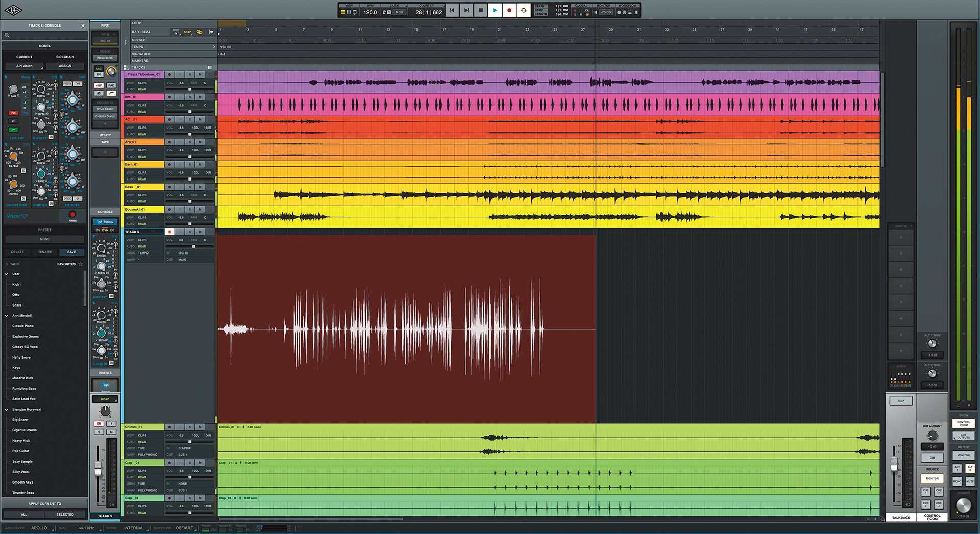Click the Talk talkback button
The height and width of the screenshot is (534, 980).
901,401
